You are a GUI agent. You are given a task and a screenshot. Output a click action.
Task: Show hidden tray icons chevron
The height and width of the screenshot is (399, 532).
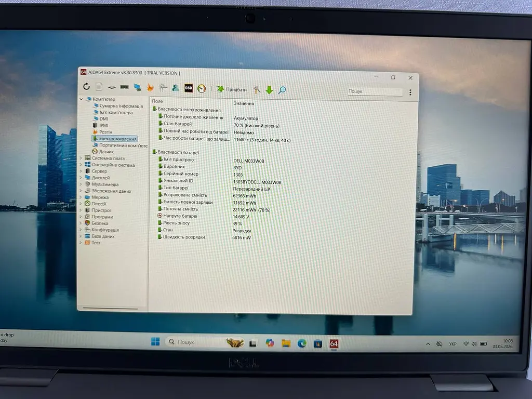[428, 344]
